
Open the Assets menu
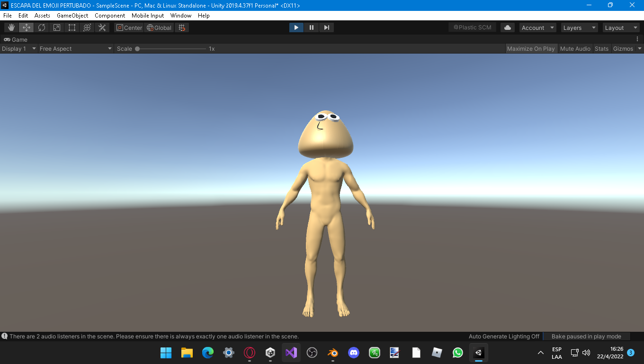point(42,15)
